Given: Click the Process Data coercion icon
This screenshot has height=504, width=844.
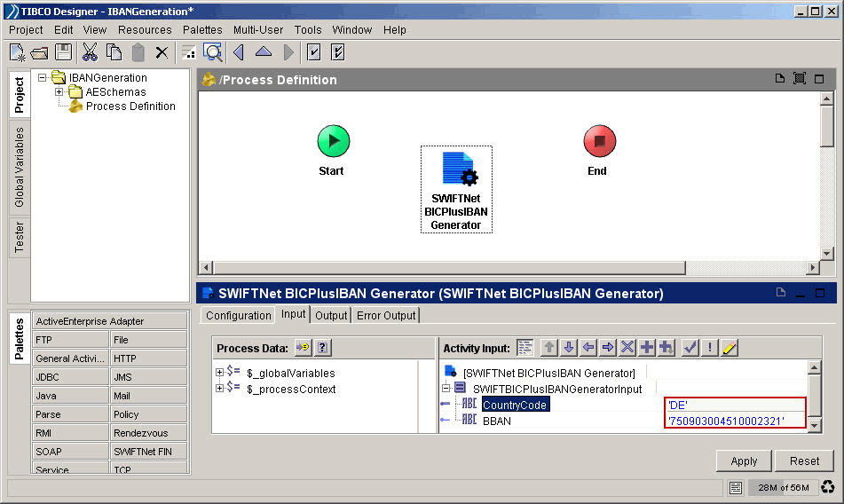Looking at the screenshot, I should coord(303,348).
